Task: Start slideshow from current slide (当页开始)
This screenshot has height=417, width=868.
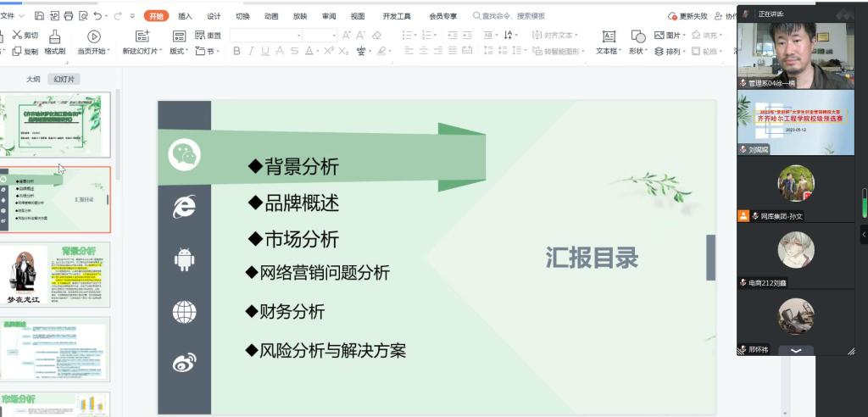Action: 93,42
